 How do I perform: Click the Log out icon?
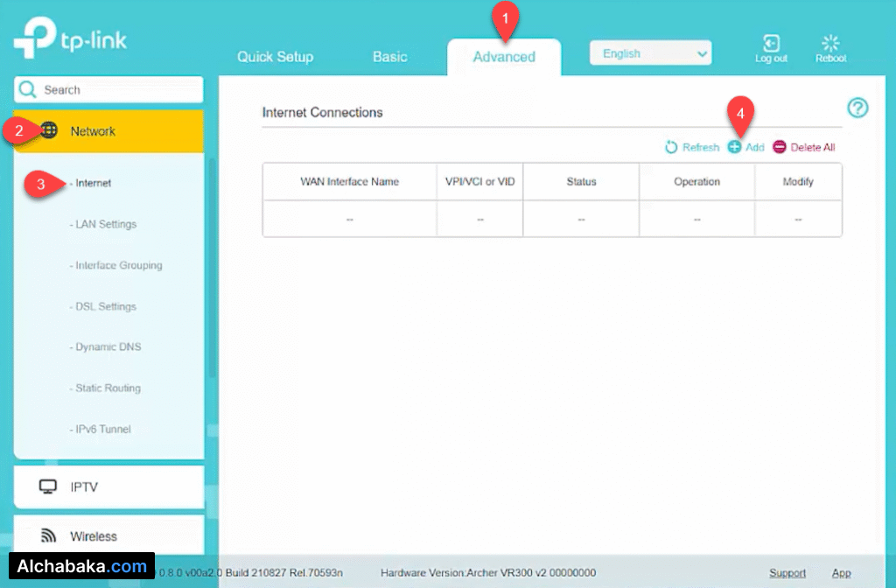point(771,44)
